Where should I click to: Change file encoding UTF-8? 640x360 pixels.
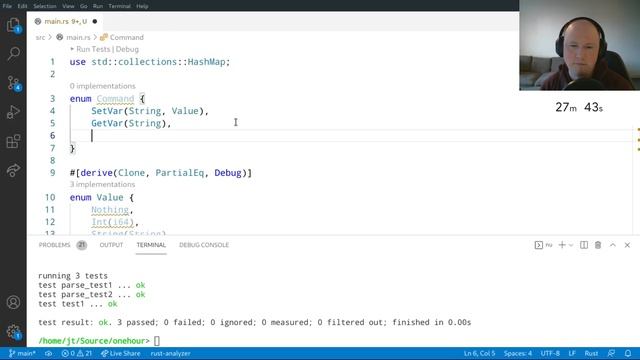550,353
